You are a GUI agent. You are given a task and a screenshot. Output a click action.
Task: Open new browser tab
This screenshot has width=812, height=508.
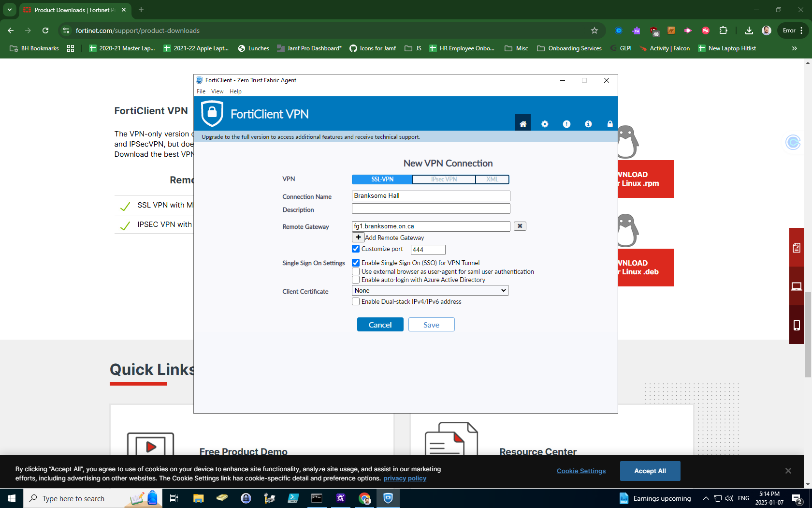point(141,10)
